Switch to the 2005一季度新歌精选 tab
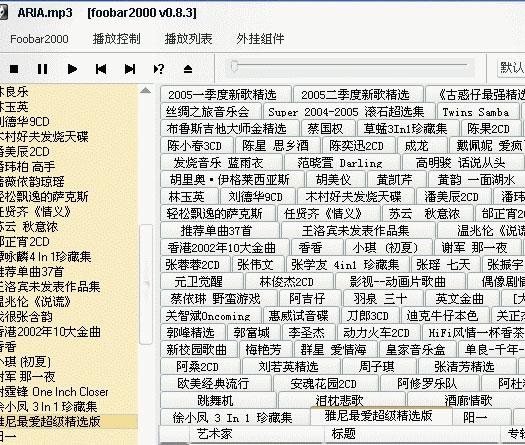 [226, 95]
